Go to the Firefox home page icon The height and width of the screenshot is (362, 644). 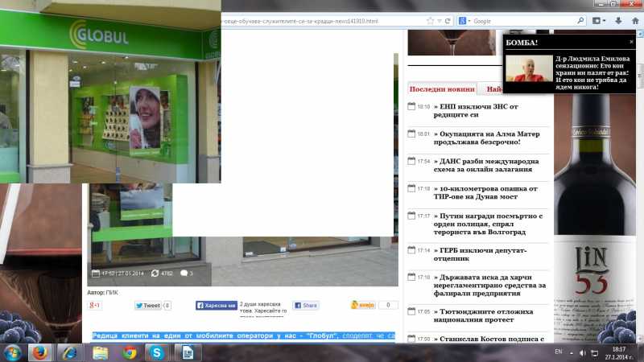(x=635, y=21)
